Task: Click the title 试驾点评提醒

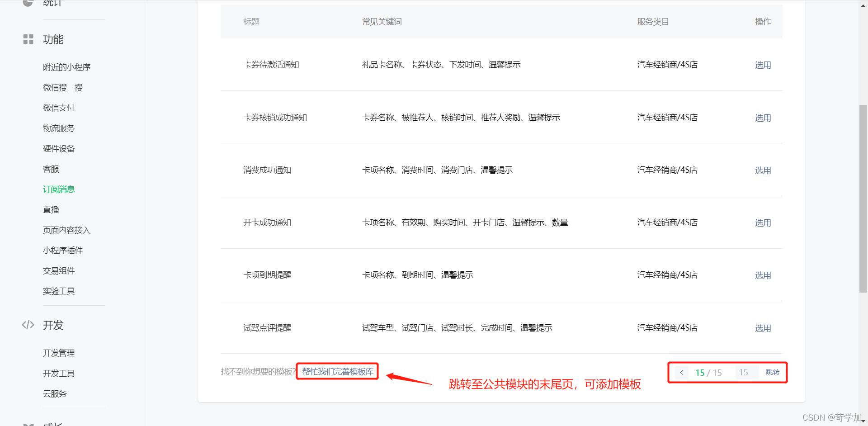Action: (267, 328)
